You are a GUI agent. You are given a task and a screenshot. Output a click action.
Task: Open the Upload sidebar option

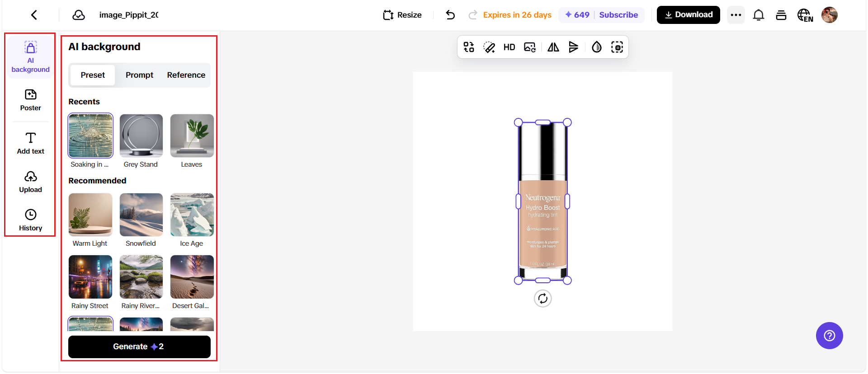31,182
